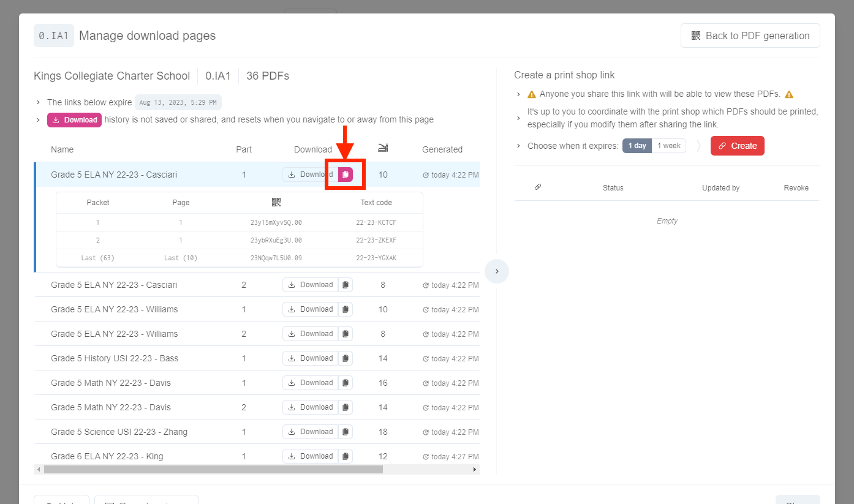
Task: Click the Updated by column header
Action: pyautogui.click(x=720, y=188)
